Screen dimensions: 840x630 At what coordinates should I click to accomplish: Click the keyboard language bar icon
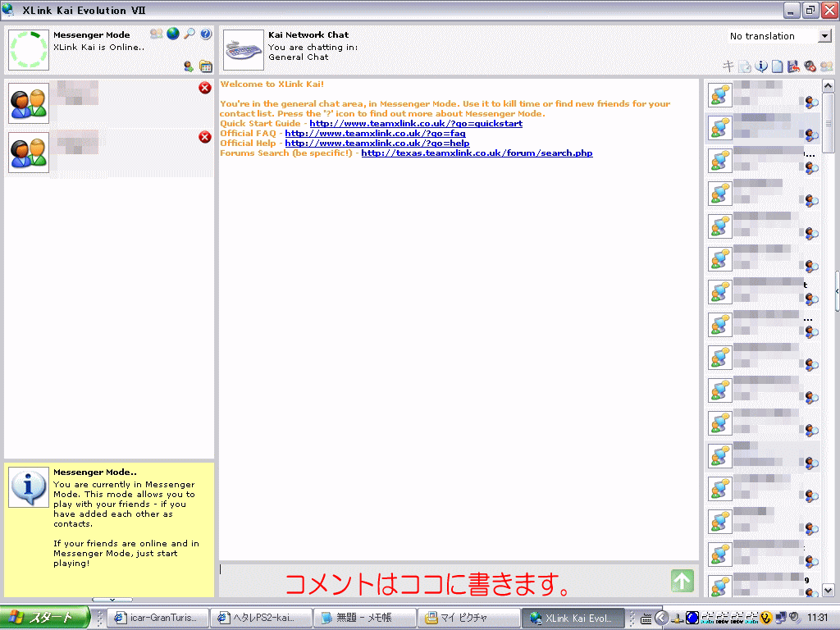646,619
